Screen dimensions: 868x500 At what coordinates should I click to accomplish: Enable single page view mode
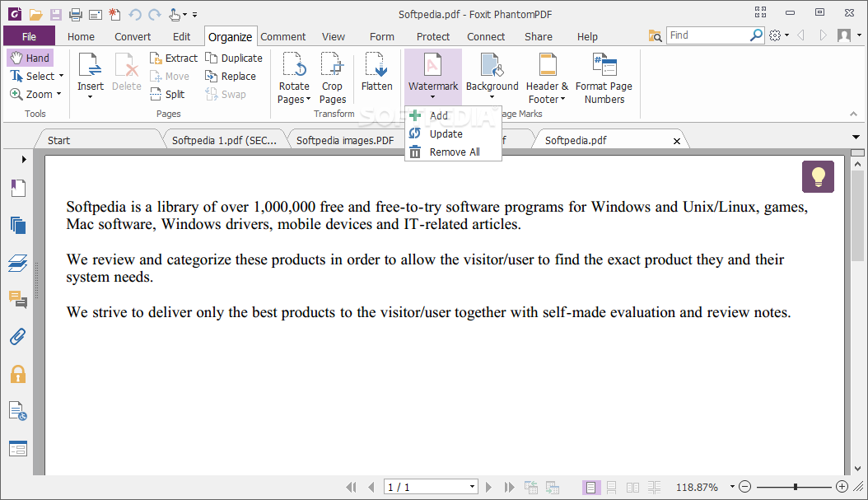(590, 488)
